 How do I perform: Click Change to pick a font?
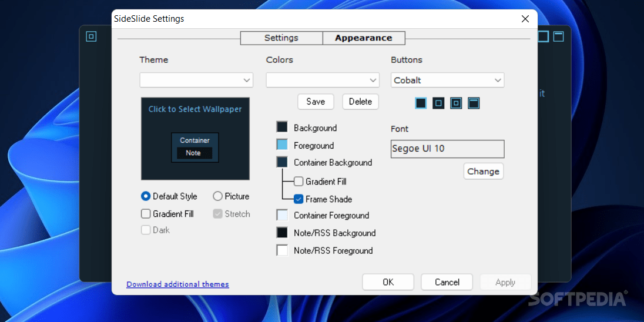pos(484,171)
